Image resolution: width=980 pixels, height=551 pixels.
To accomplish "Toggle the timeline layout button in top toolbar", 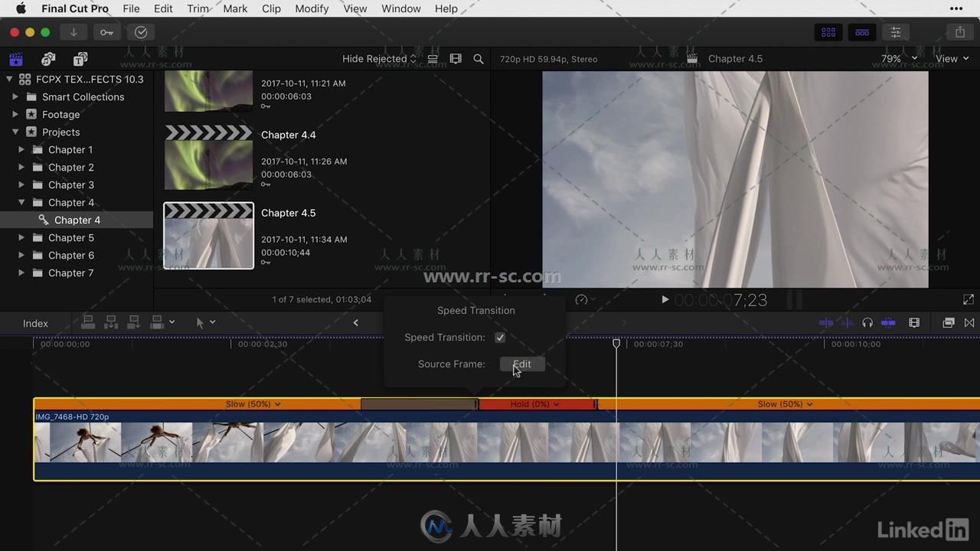I will pyautogui.click(x=862, y=32).
